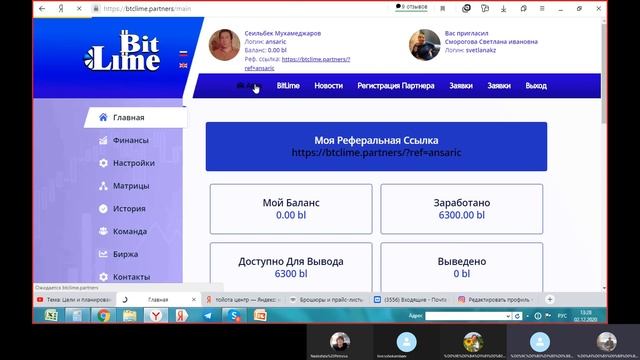The width and height of the screenshot is (640, 360).
Task: Close the Главная browser tab
Action: [194, 300]
